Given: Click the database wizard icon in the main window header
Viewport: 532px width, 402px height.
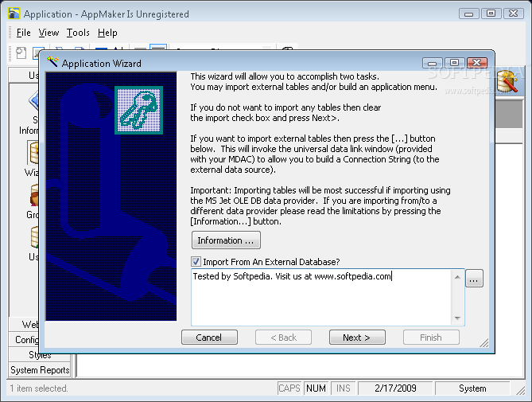Looking at the screenshot, I should click(x=507, y=81).
